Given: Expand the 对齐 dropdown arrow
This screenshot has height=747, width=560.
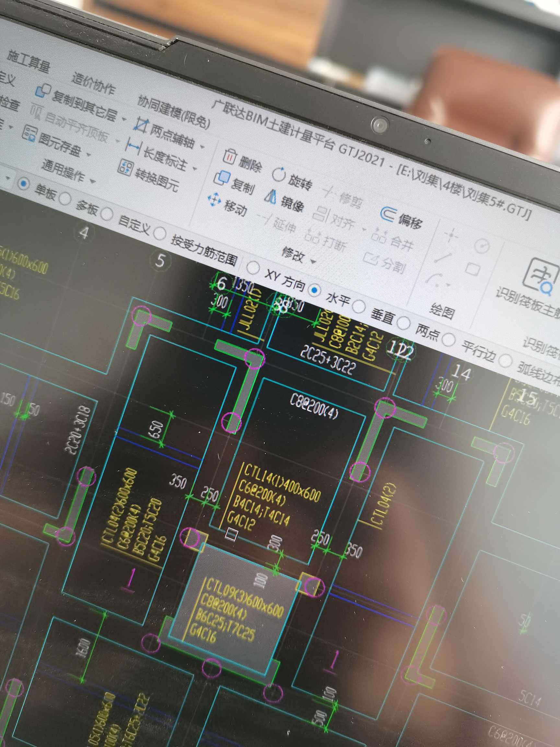Looking at the screenshot, I should [364, 230].
